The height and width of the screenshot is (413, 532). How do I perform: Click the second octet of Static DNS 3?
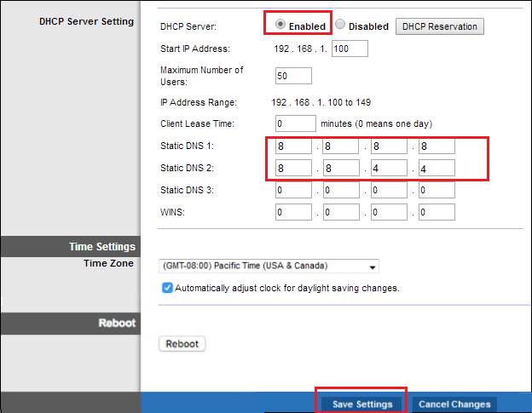pyautogui.click(x=341, y=190)
